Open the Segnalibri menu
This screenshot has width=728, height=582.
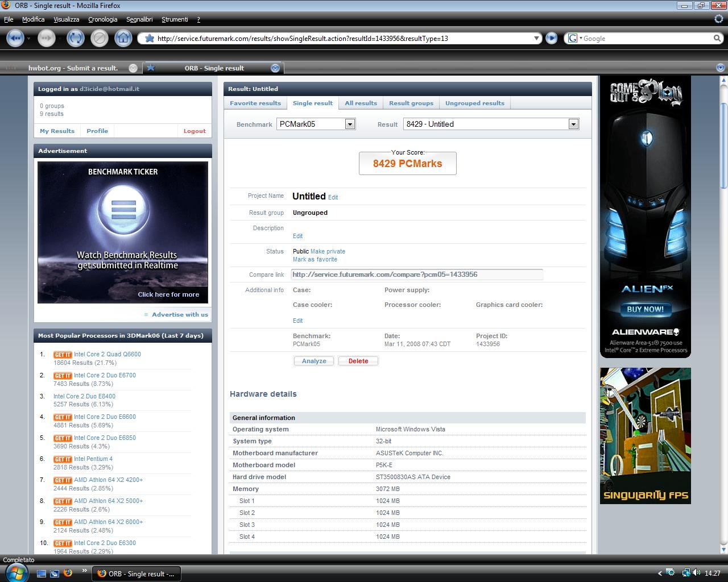139,19
